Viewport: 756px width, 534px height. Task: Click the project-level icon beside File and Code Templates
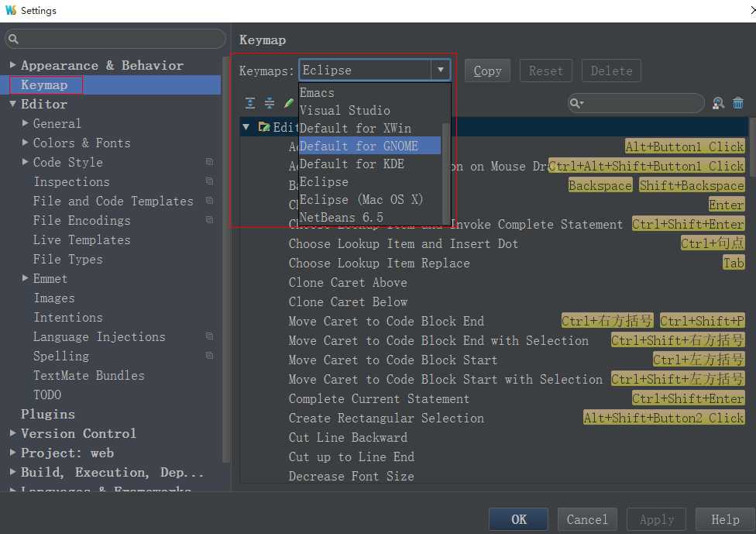tap(209, 200)
